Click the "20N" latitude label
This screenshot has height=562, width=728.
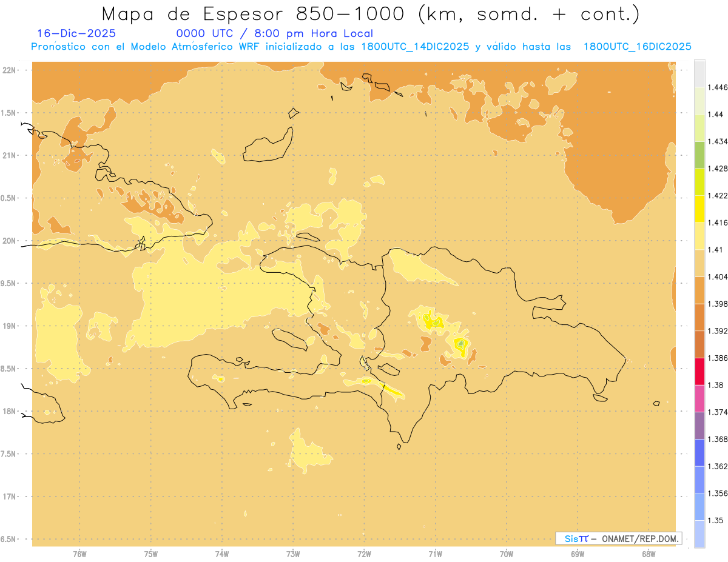(8, 241)
